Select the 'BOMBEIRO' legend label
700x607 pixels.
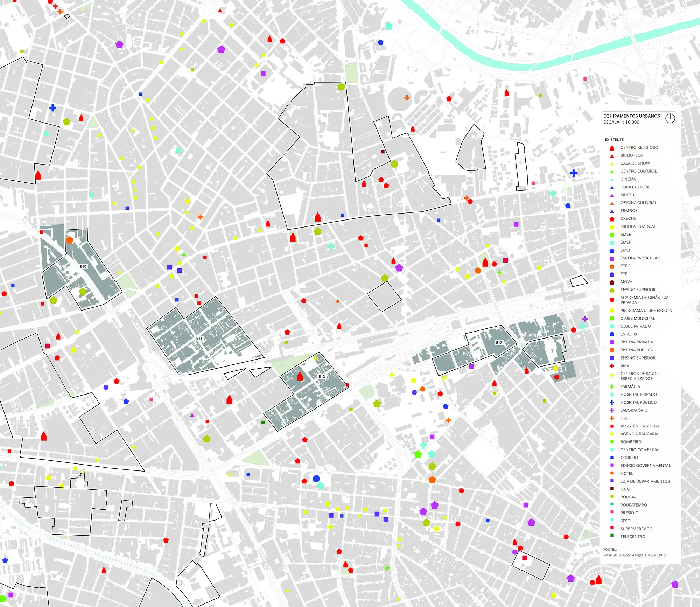click(x=631, y=442)
